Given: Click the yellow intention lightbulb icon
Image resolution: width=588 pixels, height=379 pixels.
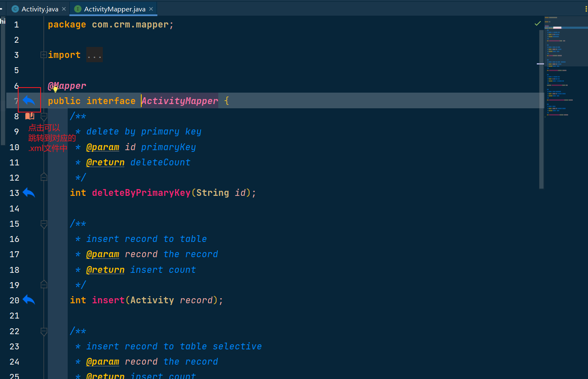Looking at the screenshot, I should pyautogui.click(x=55, y=90).
